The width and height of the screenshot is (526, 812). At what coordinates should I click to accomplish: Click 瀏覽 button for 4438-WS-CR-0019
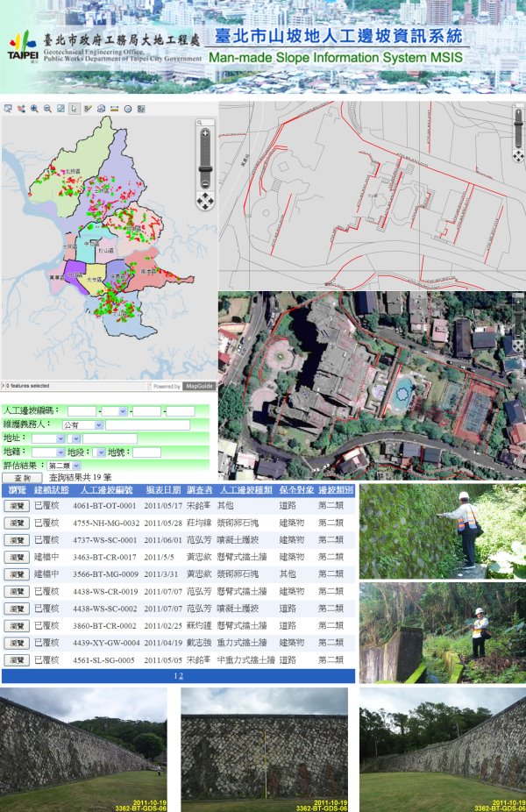coord(17,591)
